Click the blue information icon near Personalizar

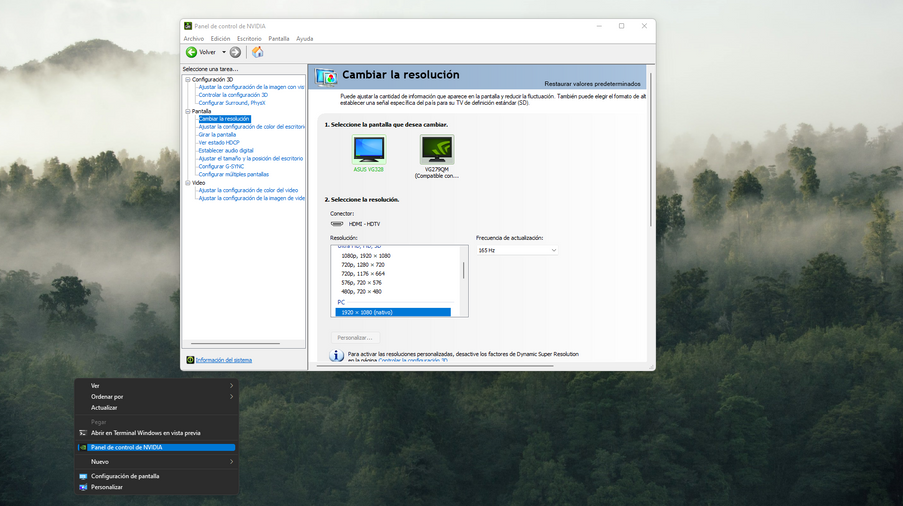pos(336,356)
